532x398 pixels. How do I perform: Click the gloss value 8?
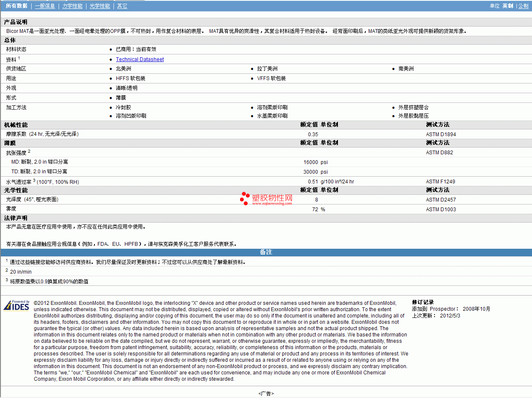pos(316,200)
